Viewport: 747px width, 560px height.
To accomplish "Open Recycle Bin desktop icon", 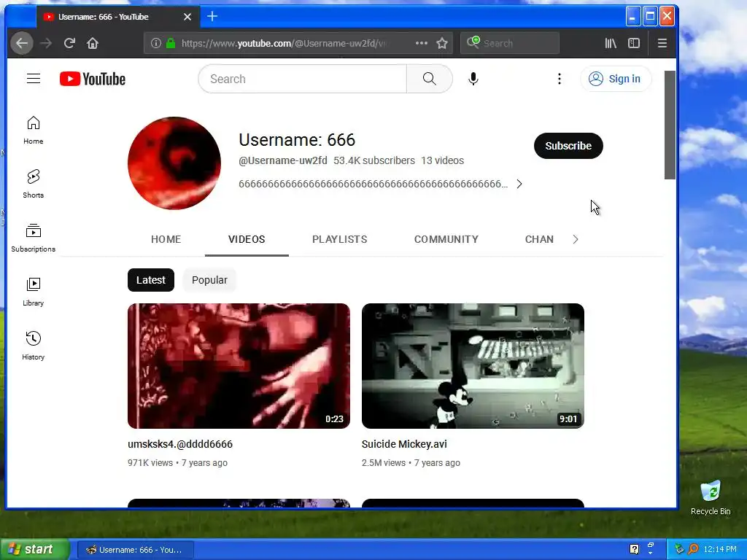I will point(711,498).
